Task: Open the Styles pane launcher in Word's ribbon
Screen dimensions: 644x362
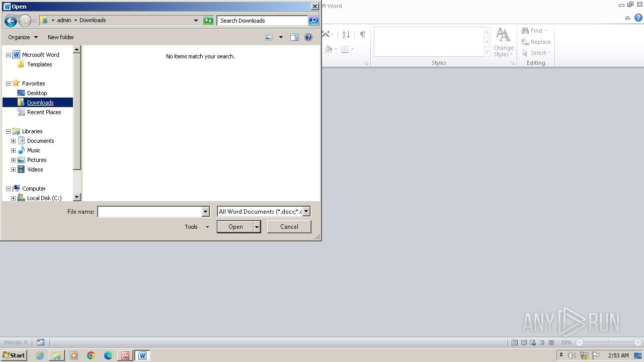Action: (x=512, y=63)
